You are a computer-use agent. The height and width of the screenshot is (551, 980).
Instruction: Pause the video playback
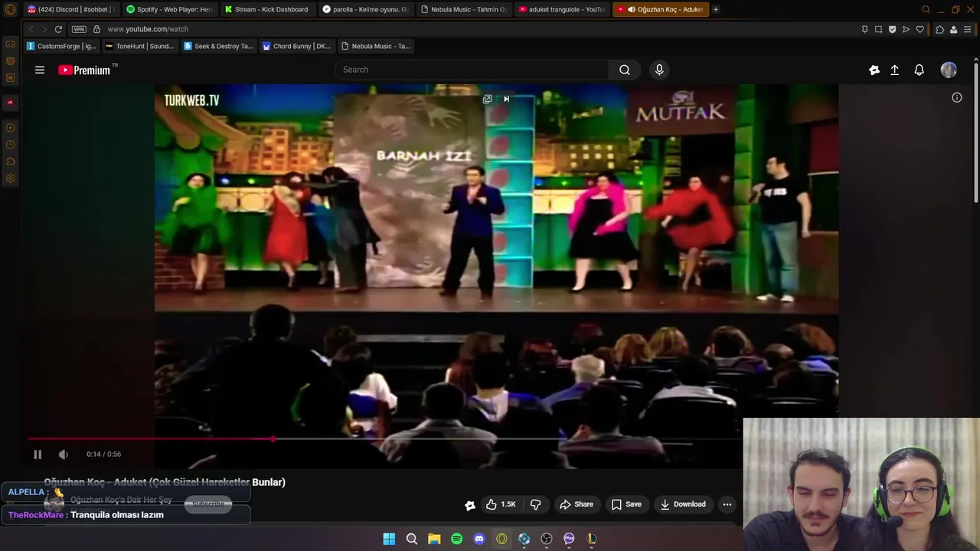(x=38, y=455)
